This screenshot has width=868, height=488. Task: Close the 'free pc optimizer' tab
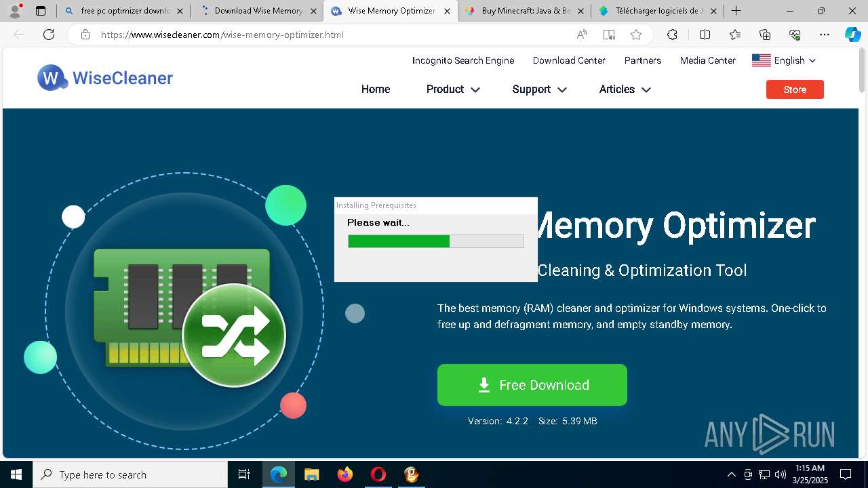[x=180, y=11]
